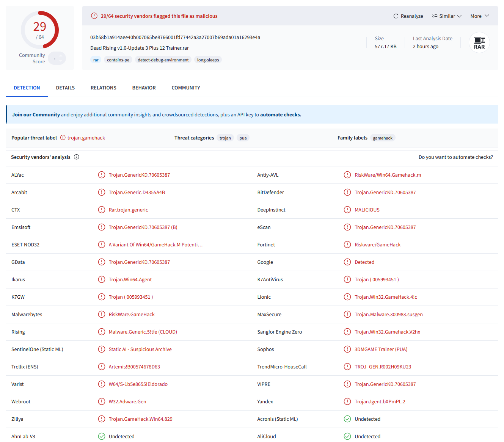Click the Emsisoft detection alert icon
The image size is (504, 442).
102,227
